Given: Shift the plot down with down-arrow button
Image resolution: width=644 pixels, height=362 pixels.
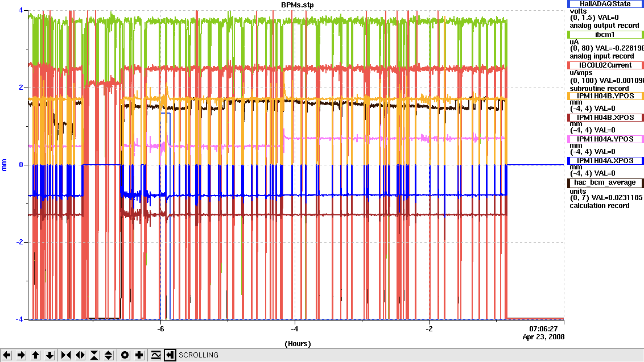Looking at the screenshot, I should point(49,355).
